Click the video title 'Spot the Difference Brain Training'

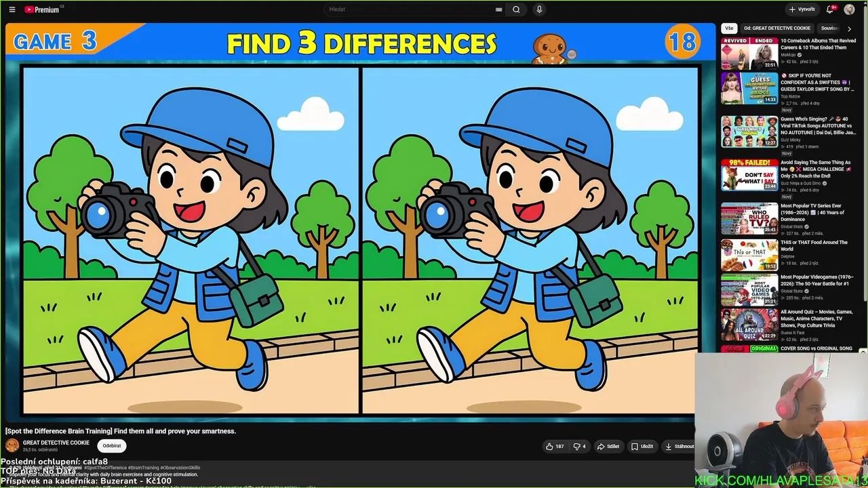(121, 431)
